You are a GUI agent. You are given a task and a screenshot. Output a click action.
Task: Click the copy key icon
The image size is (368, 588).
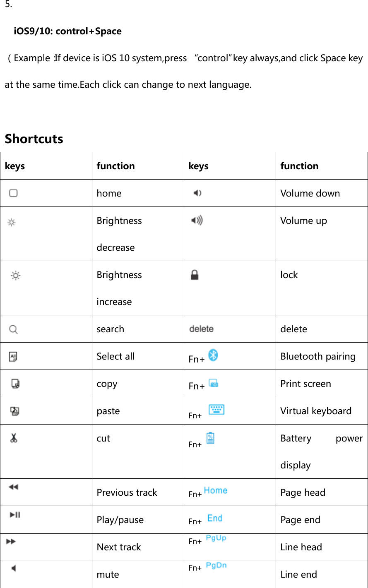click(x=15, y=384)
